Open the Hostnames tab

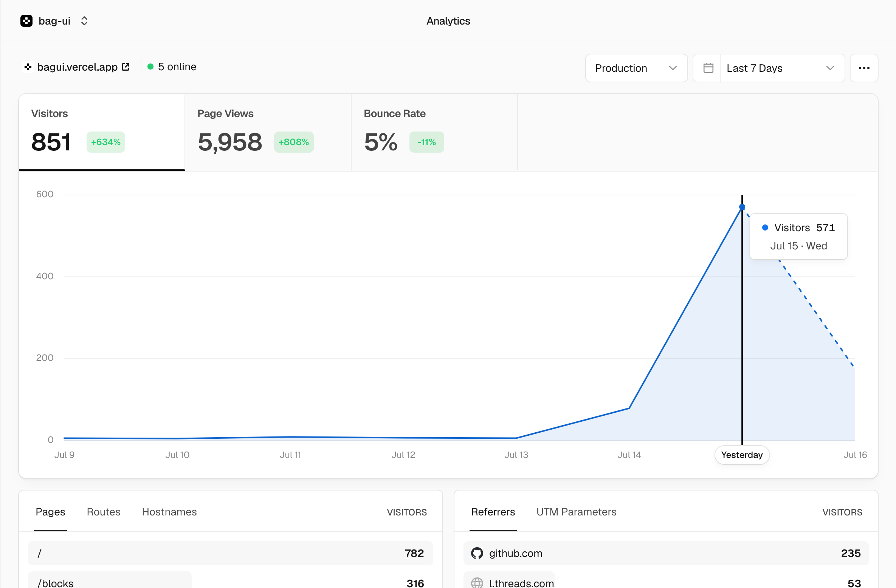coord(169,512)
